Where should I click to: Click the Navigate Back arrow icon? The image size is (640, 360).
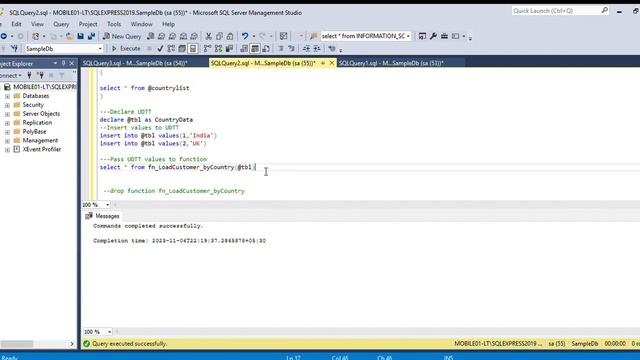pyautogui.click(x=4, y=36)
